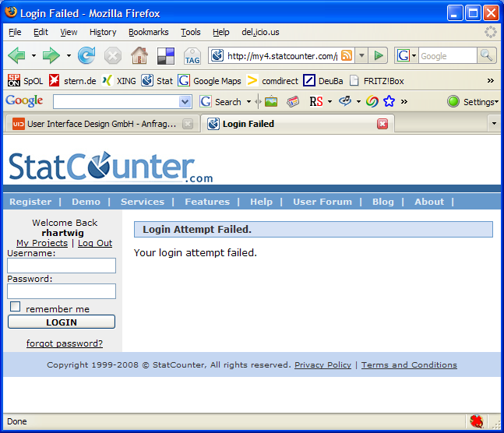Viewport: 504px width, 433px height.
Task: Open the Help menu in menu bar
Action: click(x=221, y=32)
